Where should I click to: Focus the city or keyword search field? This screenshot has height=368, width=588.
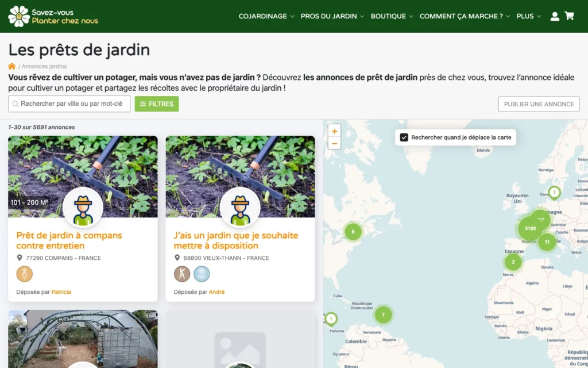coord(69,104)
